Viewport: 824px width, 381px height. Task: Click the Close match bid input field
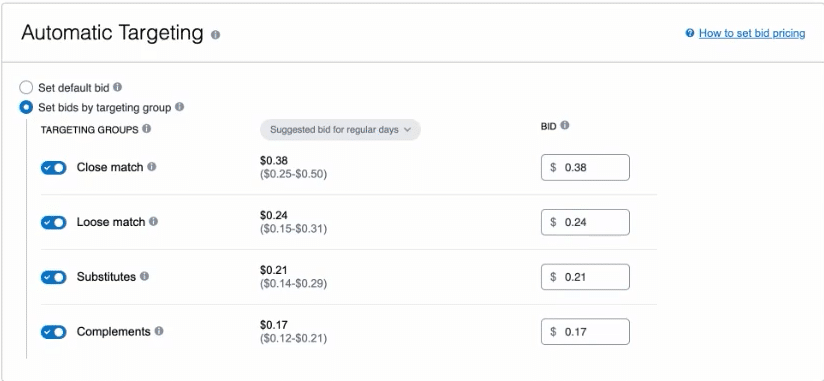coord(585,168)
